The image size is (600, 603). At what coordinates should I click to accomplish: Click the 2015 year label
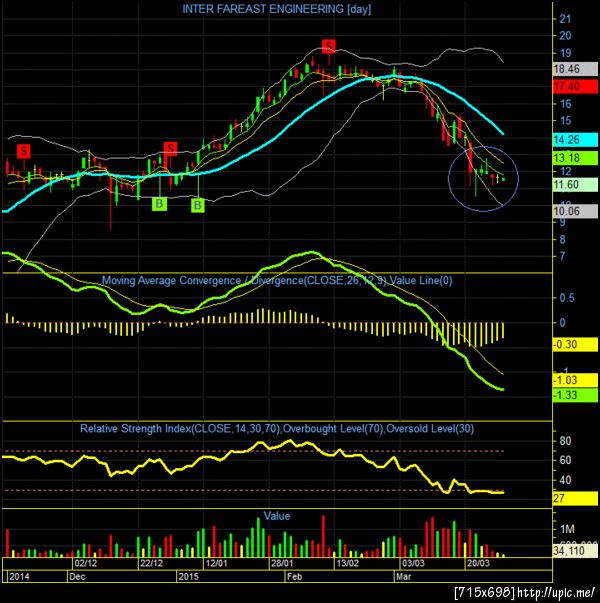(188, 576)
